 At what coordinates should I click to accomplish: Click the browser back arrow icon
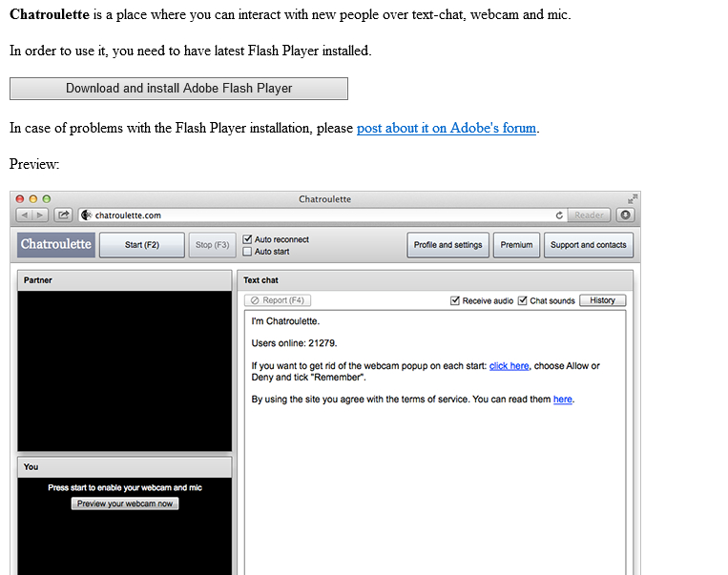pos(25,215)
